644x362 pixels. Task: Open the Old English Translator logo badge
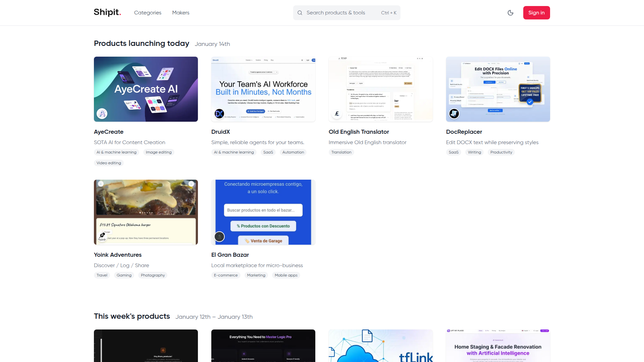[337, 114]
